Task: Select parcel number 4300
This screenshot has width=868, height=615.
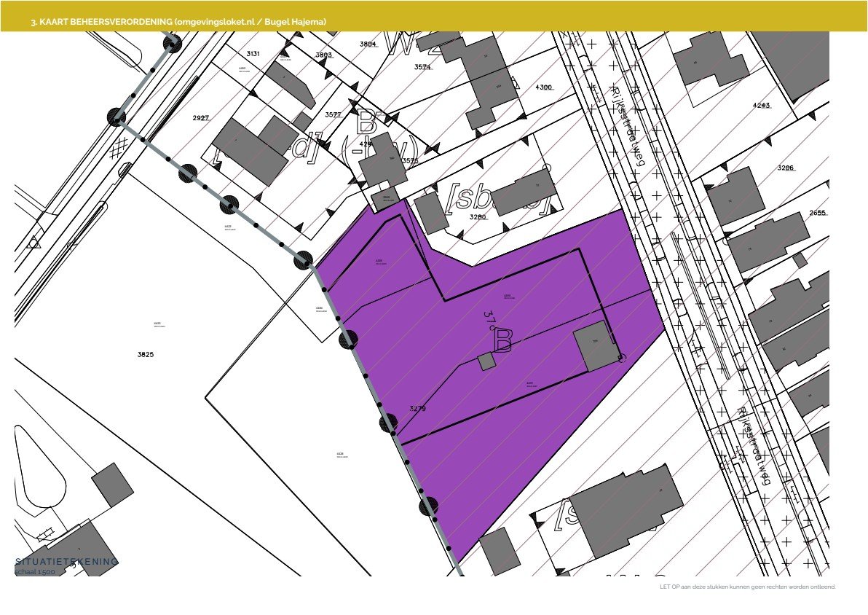Action: pos(544,87)
